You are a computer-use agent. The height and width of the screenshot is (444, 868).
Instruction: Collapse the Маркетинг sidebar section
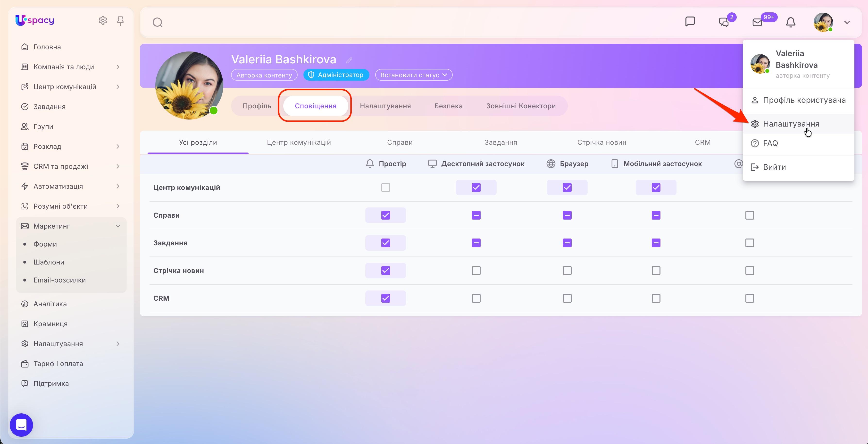(x=117, y=226)
